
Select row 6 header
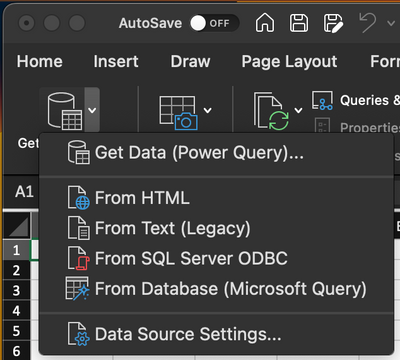click(x=16, y=351)
